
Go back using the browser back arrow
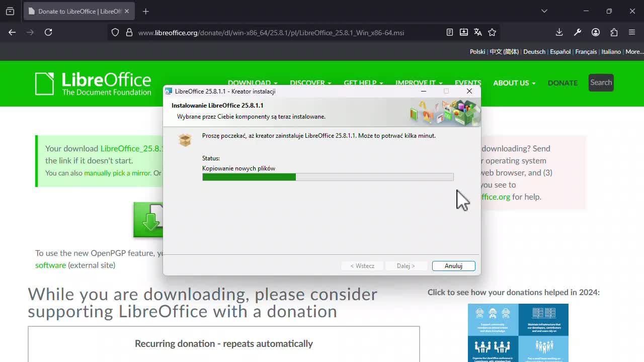(x=12, y=32)
